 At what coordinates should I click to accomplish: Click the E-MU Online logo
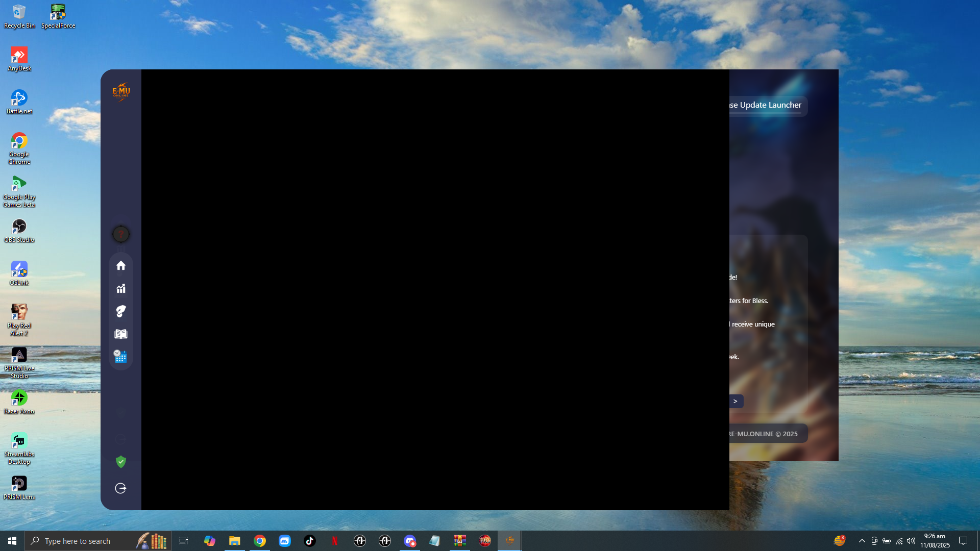[121, 92]
